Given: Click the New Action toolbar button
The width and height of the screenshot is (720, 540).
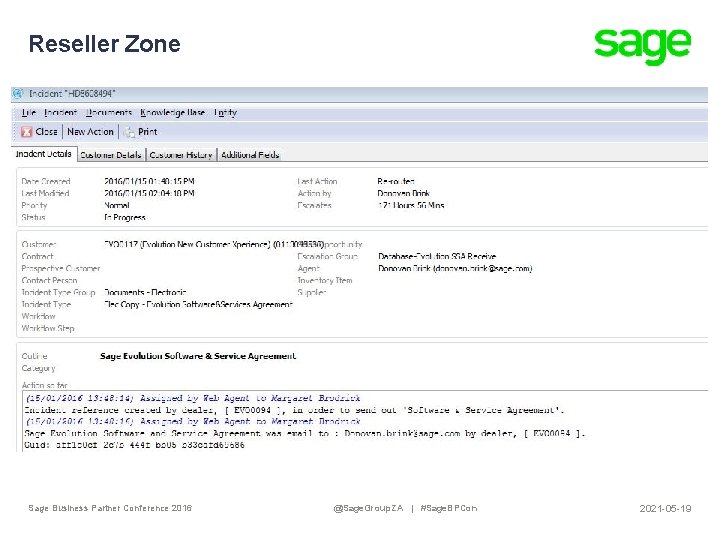Looking at the screenshot, I should (90, 132).
